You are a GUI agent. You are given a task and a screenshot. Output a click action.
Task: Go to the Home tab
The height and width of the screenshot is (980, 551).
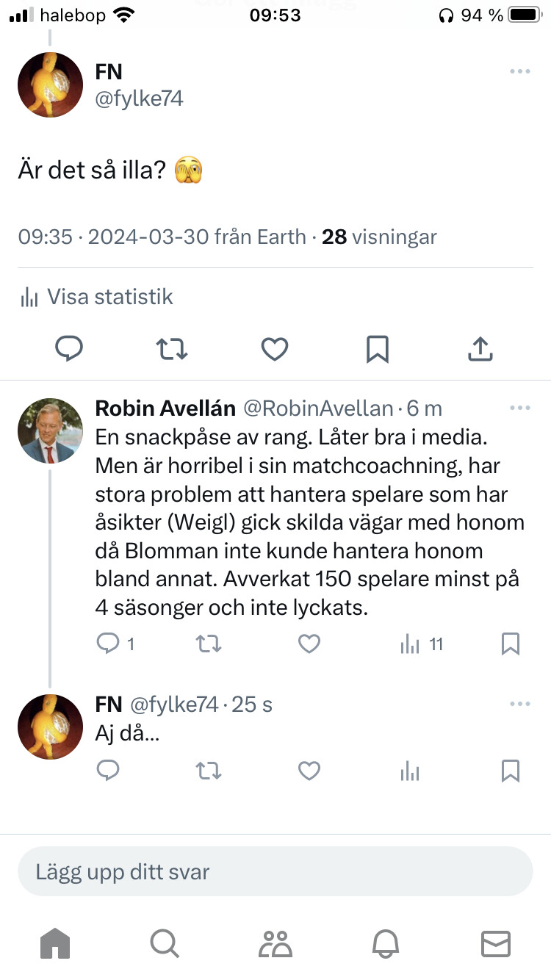55,943
